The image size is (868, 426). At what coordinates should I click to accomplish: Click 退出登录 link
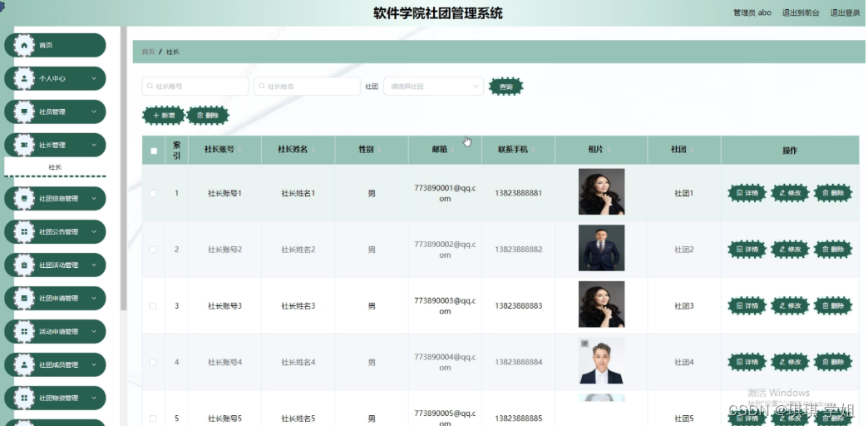click(845, 12)
